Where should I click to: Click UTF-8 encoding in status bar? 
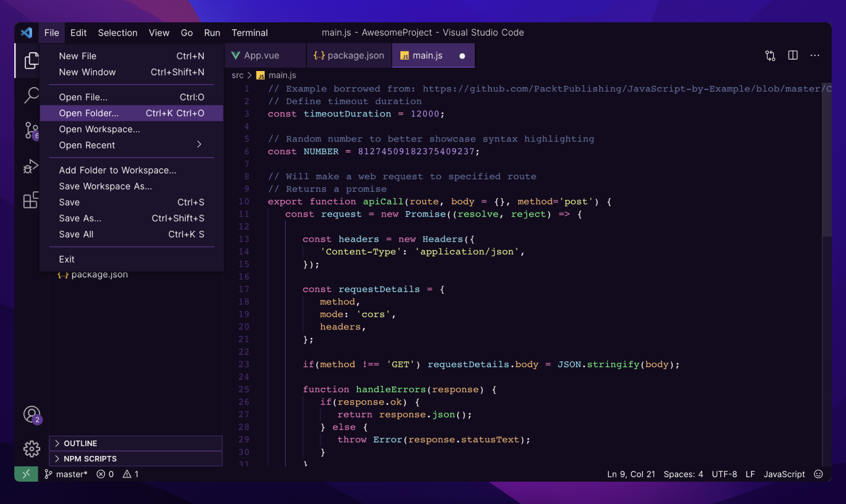point(724,474)
